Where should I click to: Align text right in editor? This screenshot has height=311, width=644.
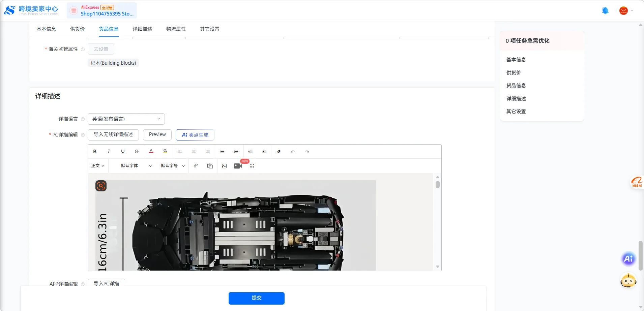(208, 152)
